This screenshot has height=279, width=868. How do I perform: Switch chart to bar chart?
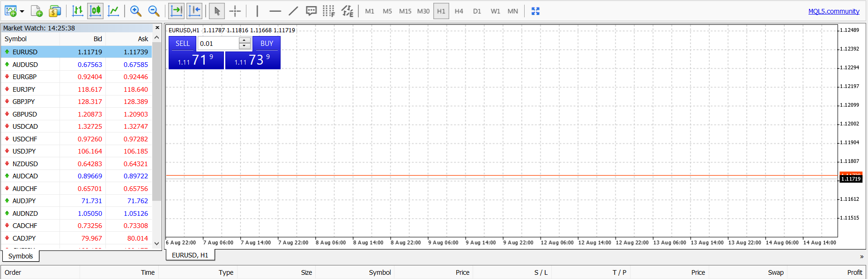(x=78, y=11)
